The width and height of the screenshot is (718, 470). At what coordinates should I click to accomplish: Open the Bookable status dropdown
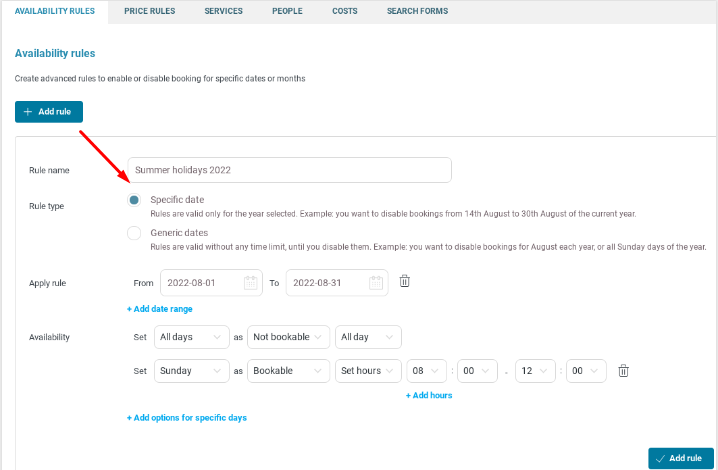[288, 371]
